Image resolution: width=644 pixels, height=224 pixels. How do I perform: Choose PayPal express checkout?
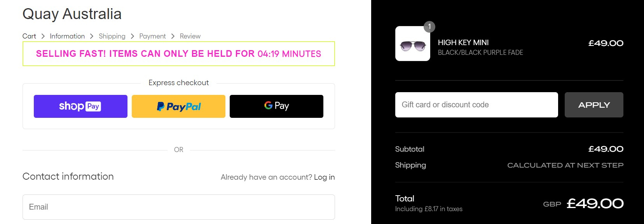178,106
